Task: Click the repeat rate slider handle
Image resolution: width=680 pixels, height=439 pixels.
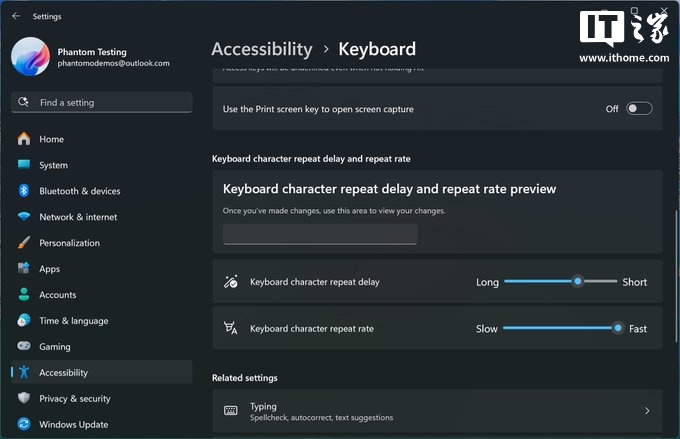Action: (618, 328)
